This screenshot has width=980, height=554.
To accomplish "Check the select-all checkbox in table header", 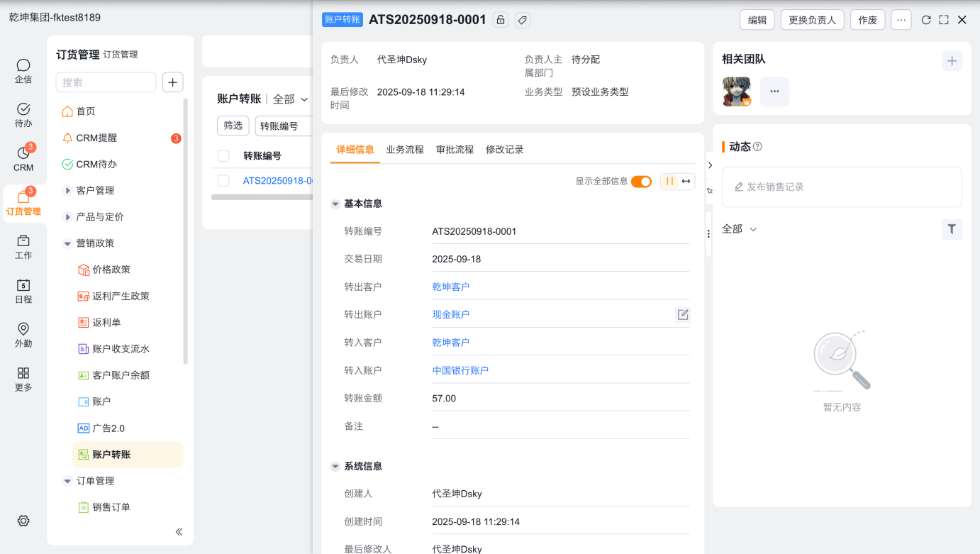I will point(223,156).
